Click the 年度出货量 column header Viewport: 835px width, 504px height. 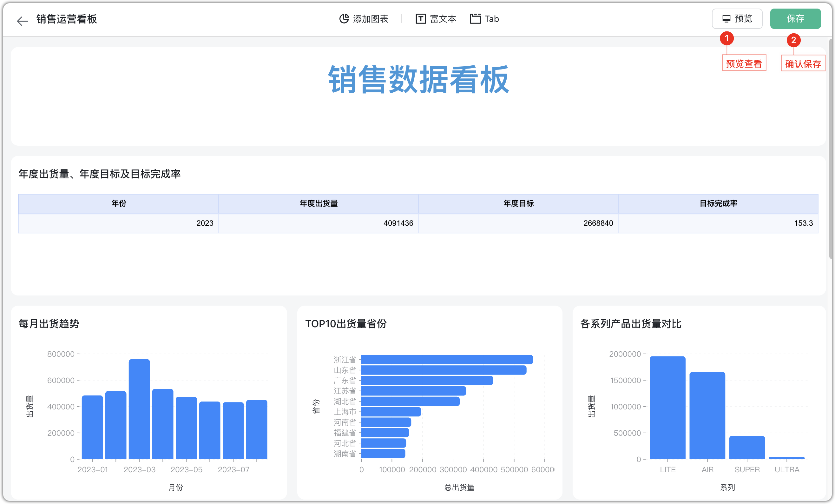click(319, 203)
